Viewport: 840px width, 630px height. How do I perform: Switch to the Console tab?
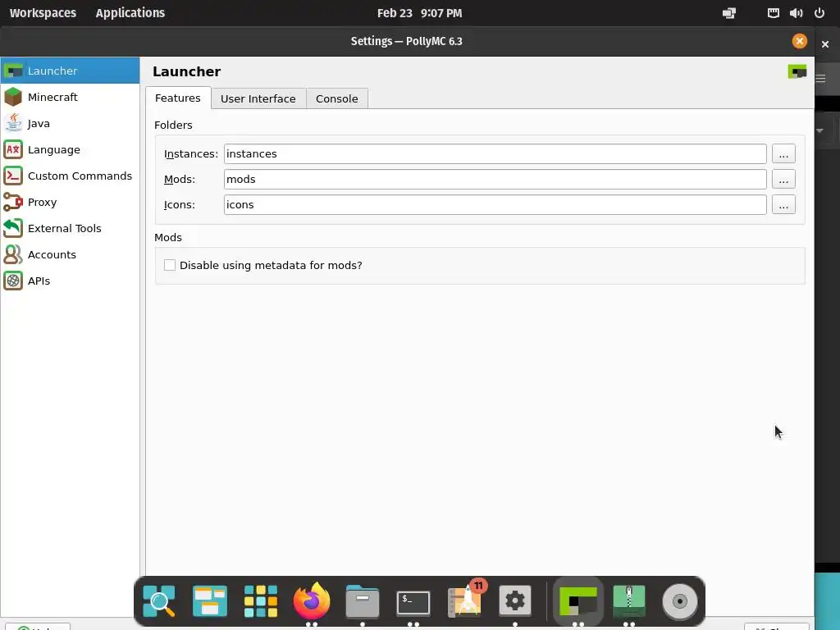(337, 98)
